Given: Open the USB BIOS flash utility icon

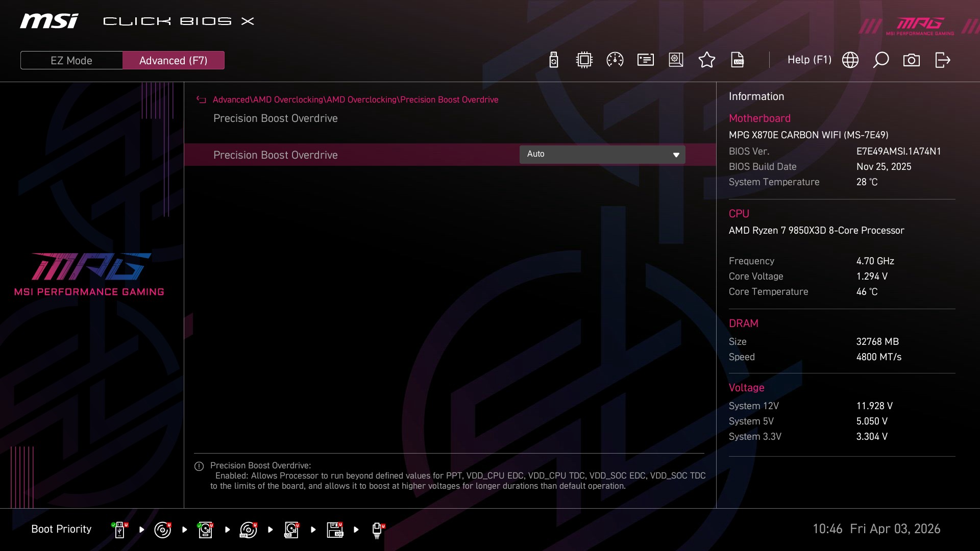Looking at the screenshot, I should coord(553,60).
